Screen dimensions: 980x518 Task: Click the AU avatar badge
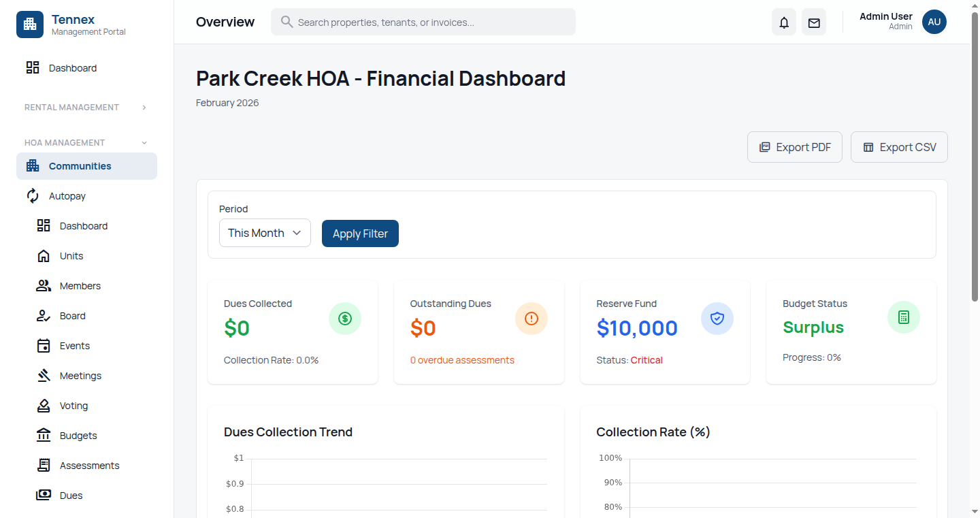[934, 21]
